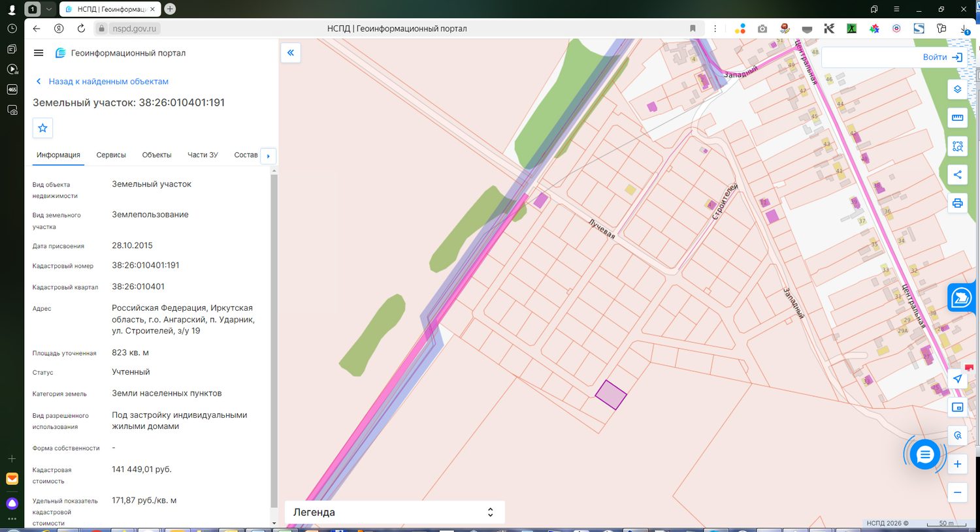Open the hamburger menu of the portal

(39, 53)
